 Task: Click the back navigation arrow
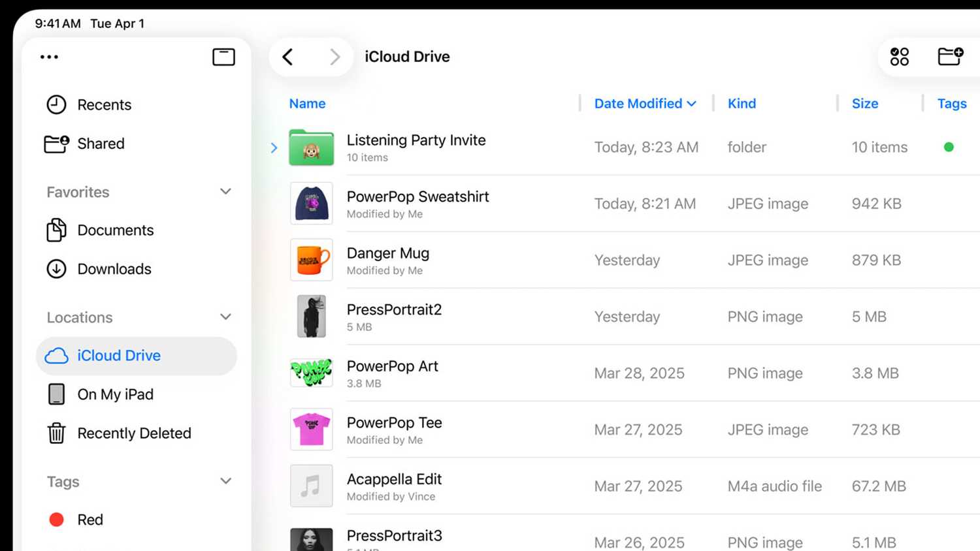coord(287,57)
